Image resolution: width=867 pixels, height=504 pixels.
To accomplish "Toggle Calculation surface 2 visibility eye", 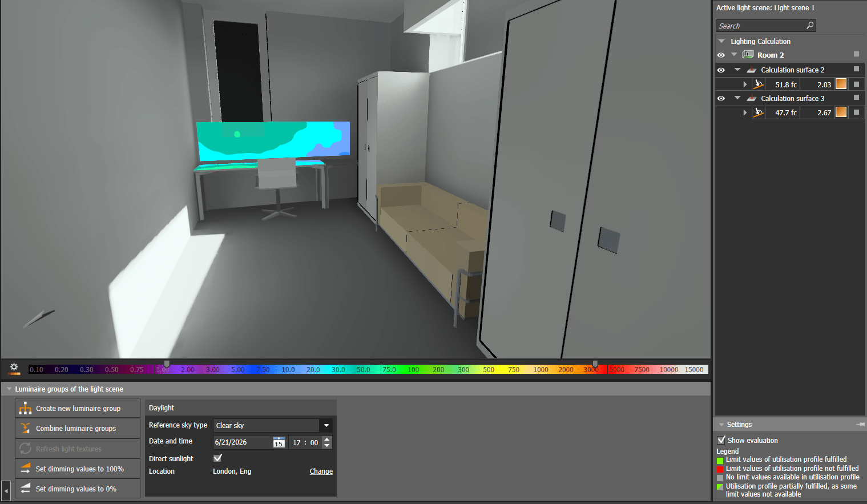I will 721,70.
